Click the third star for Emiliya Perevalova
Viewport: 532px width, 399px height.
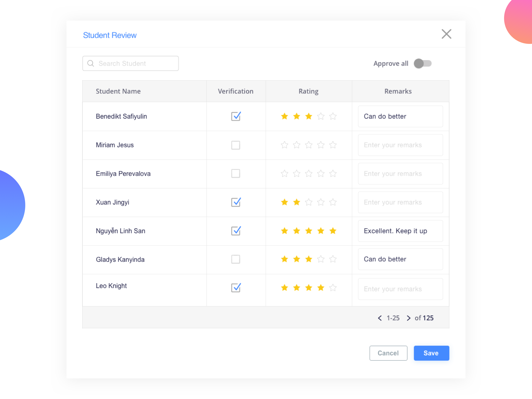tap(309, 173)
